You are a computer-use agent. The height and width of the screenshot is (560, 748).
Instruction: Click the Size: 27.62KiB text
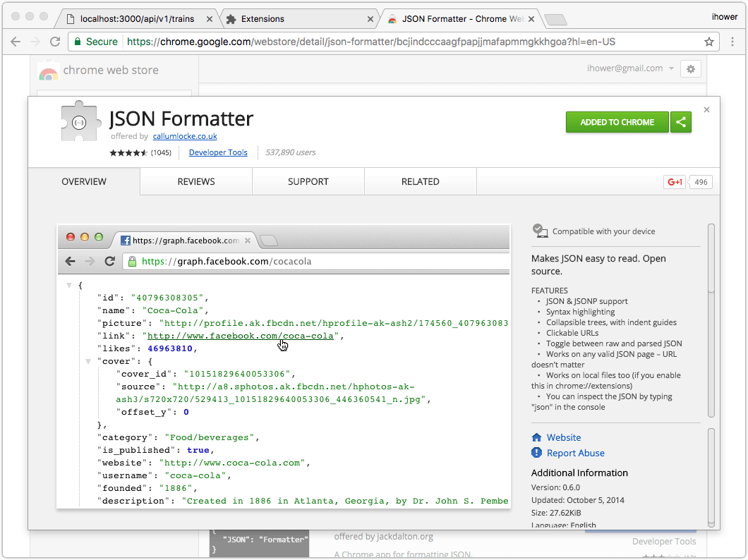[x=556, y=513]
